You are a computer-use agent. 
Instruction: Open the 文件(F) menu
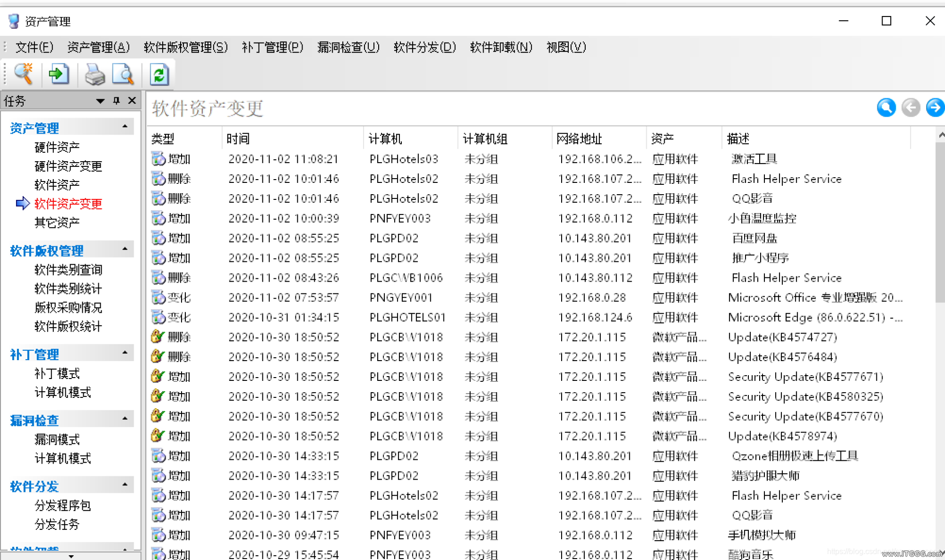click(34, 47)
